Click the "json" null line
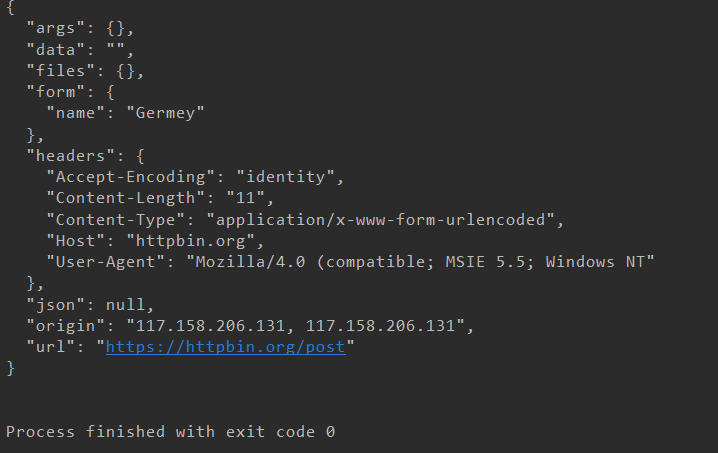 coord(90,305)
